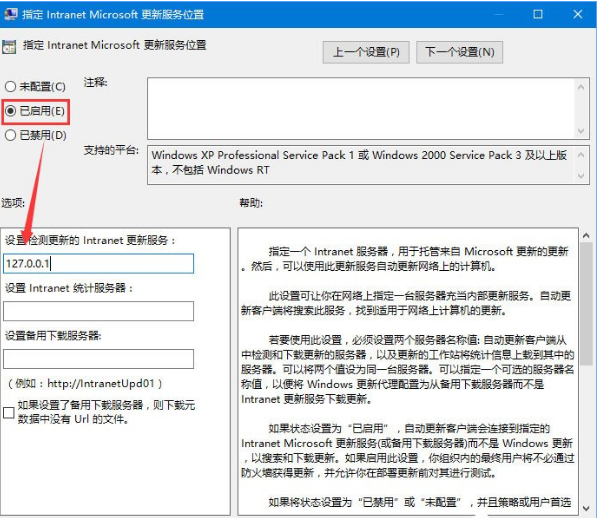
Task: Close the dialog window
Action: pos(578,14)
